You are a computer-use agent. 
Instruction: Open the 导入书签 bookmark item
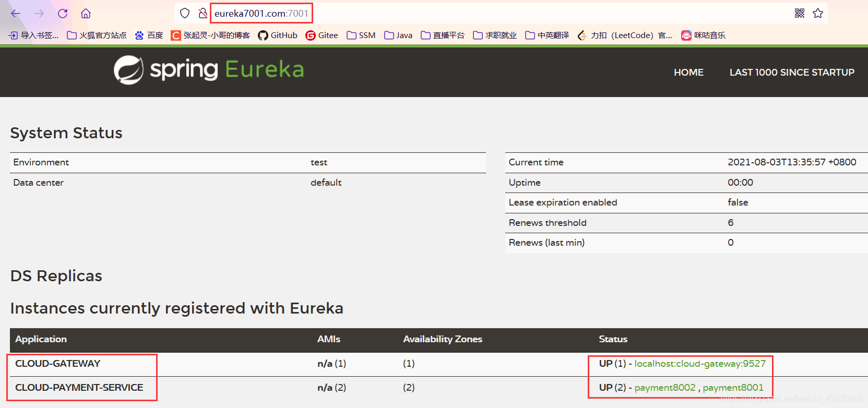[x=33, y=35]
